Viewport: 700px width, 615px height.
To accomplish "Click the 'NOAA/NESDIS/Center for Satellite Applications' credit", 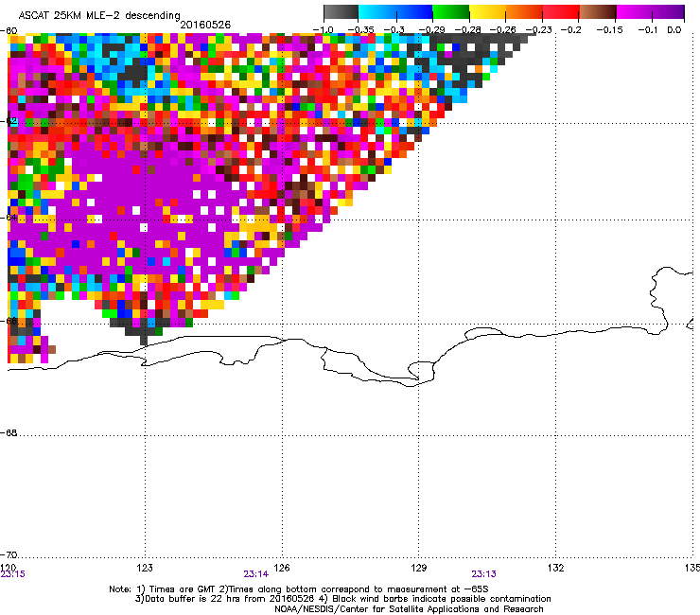I will coord(409,608).
